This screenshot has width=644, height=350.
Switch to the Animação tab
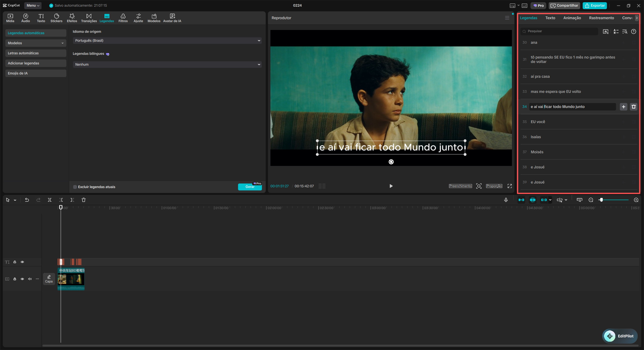(x=572, y=18)
